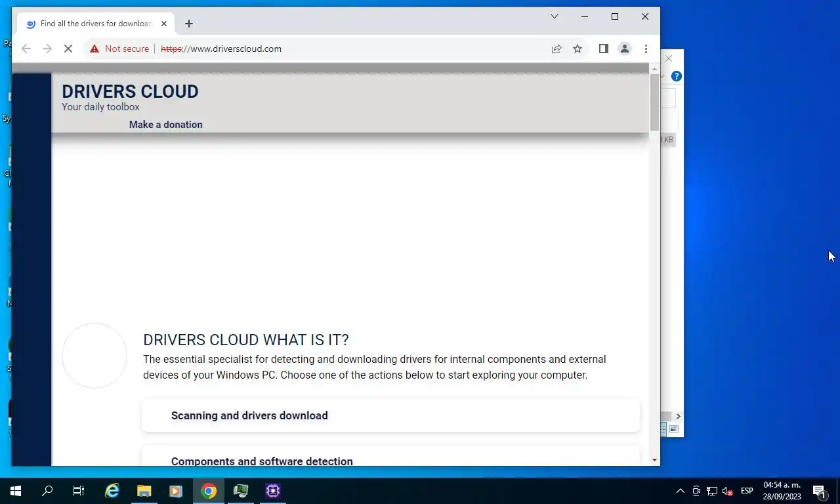Open the clock showing 04:54 a. m.

[782, 491]
